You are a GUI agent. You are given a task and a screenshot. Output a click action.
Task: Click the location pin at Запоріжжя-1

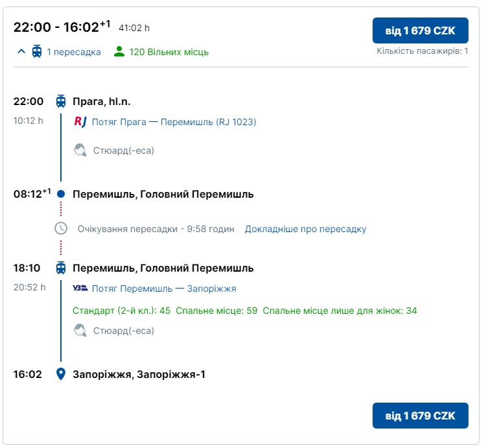61,374
